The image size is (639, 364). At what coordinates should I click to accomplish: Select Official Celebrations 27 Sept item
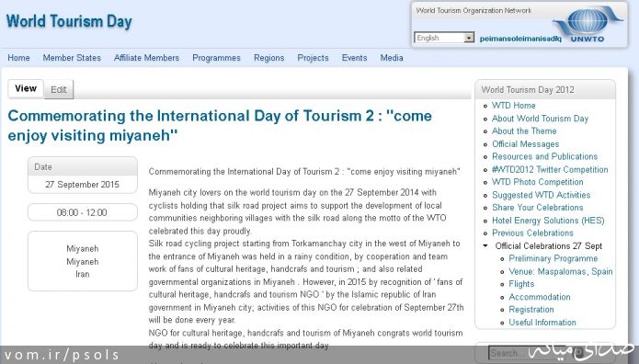click(549, 245)
